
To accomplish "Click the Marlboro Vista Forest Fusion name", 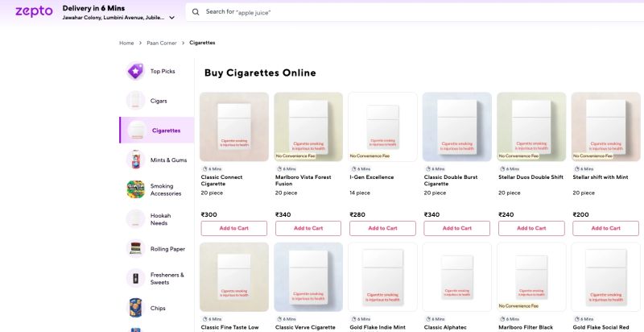I will pyautogui.click(x=304, y=181).
